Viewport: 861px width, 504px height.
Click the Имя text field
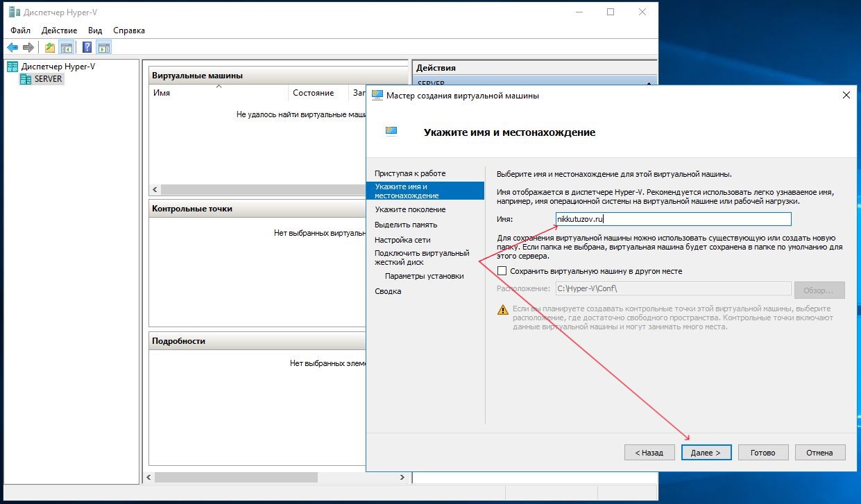(x=673, y=219)
